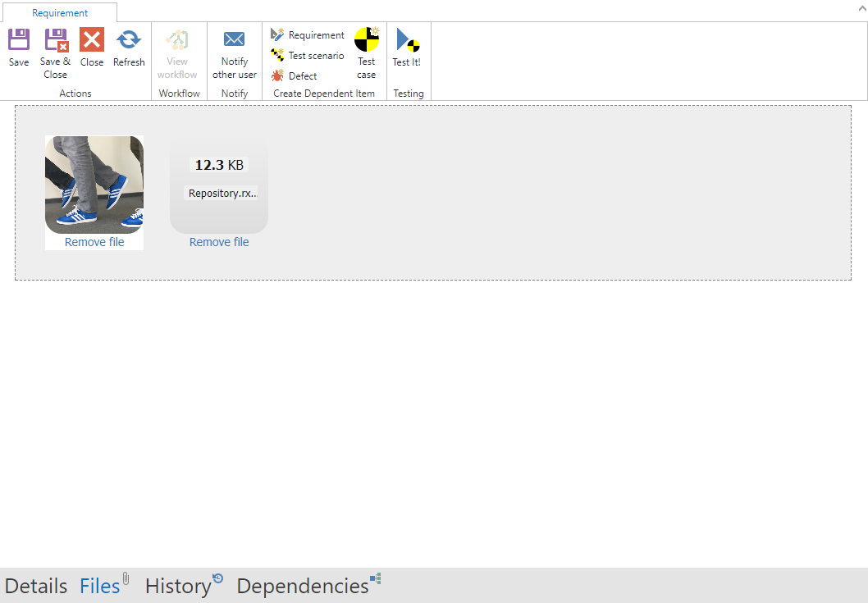Refresh the requirement

pos(129,40)
